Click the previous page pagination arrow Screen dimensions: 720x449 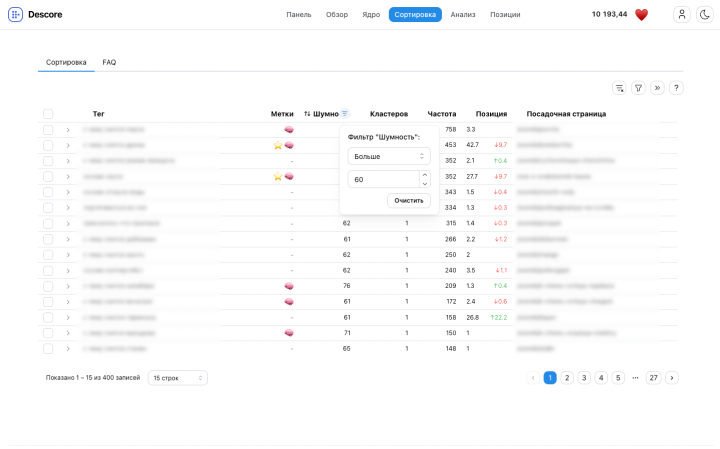pos(533,378)
